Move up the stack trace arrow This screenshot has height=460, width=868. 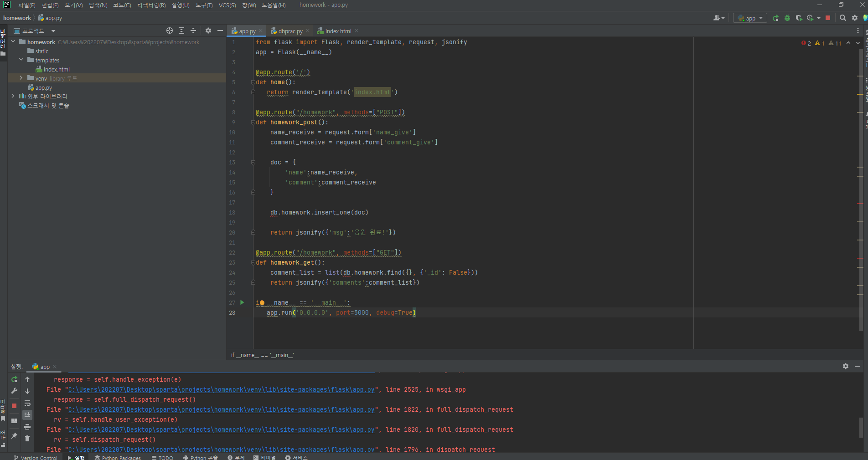tap(27, 379)
